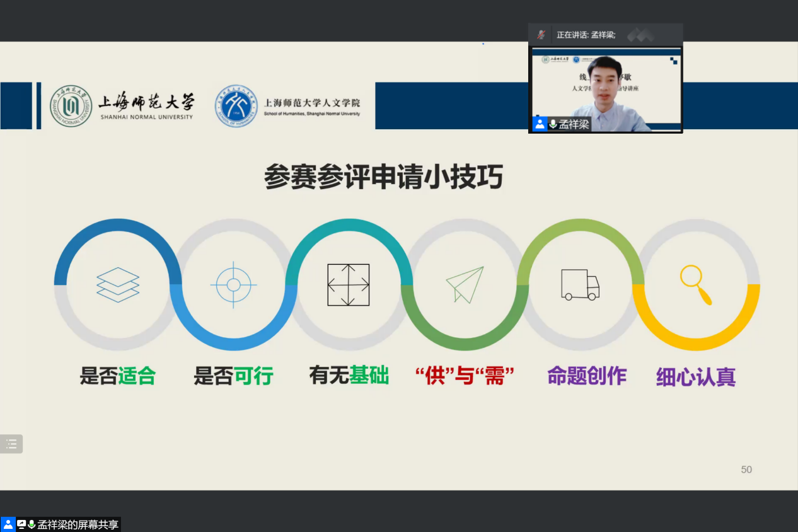The height and width of the screenshot is (532, 798).
Task: Click the slide title 参赛参评申请小技巧
Action: [x=383, y=177]
